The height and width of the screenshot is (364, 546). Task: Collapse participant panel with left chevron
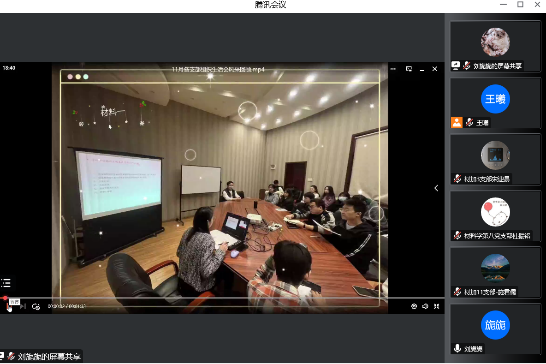coord(436,188)
